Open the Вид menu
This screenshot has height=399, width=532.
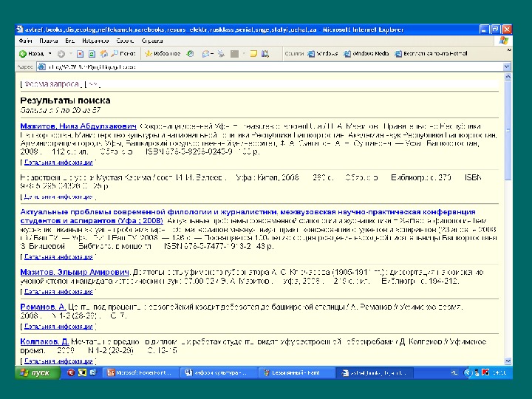(x=69, y=41)
